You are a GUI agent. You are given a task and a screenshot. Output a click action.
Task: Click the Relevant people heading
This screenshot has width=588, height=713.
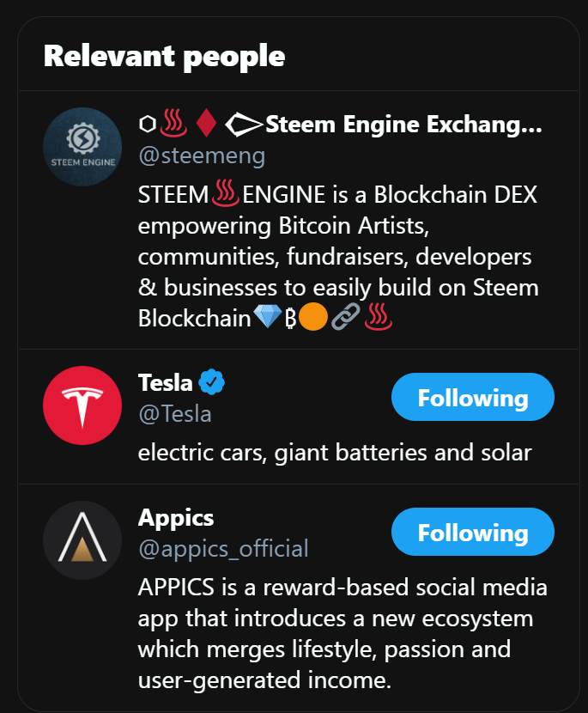click(x=165, y=57)
